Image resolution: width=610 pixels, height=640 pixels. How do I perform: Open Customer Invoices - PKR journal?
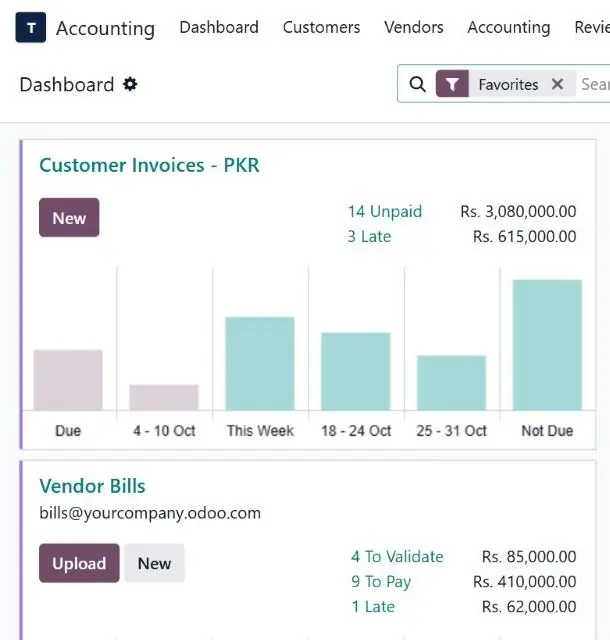pyautogui.click(x=149, y=165)
